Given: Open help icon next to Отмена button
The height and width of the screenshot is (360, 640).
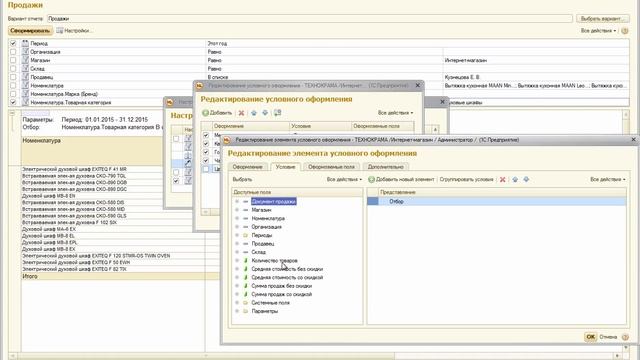Looking at the screenshot, I should pyautogui.click(x=625, y=337).
